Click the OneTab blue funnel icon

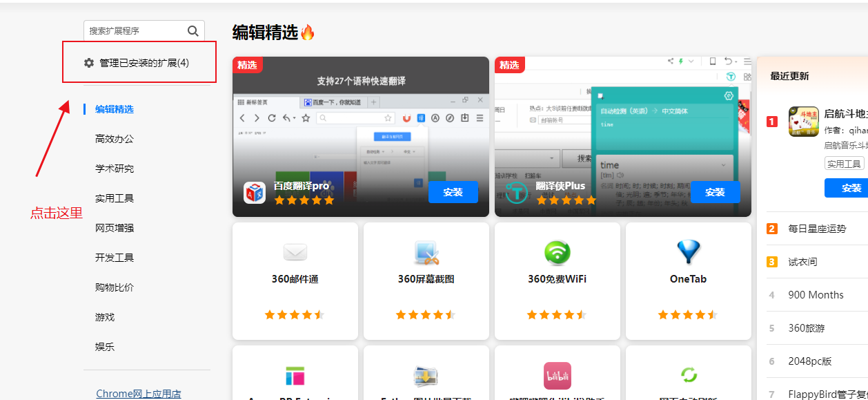click(x=688, y=252)
